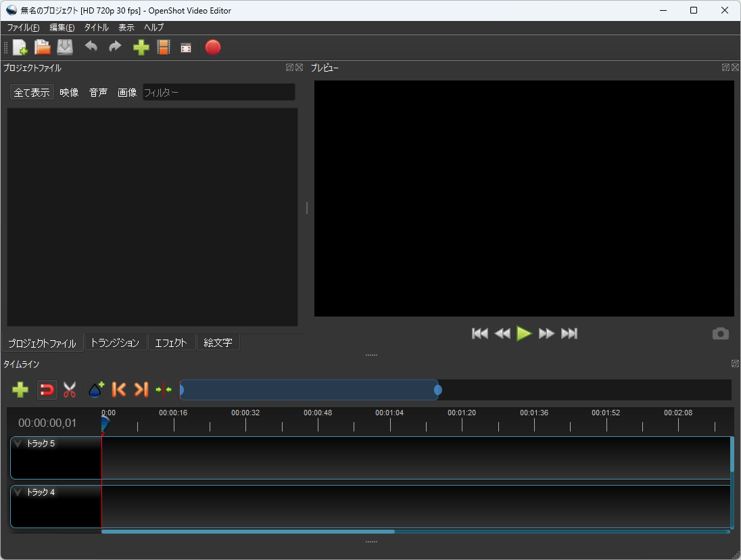
Task: Jump to previous marker on the timeline
Action: click(118, 390)
